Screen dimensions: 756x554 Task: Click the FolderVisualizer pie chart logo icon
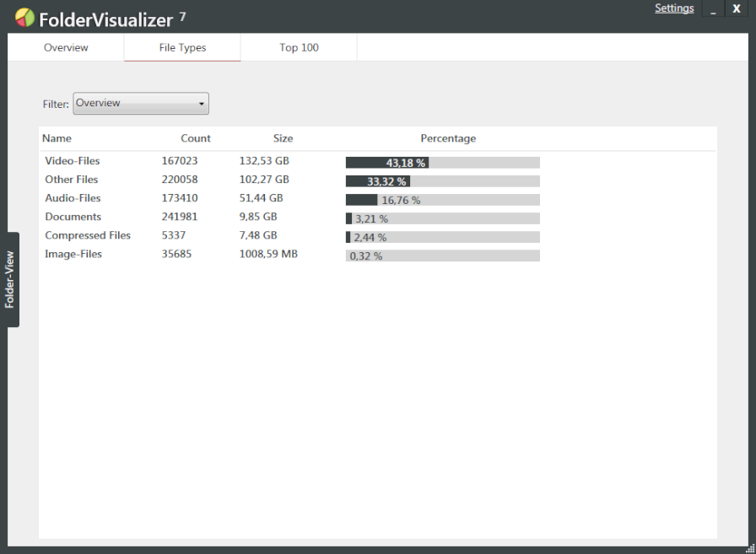(x=23, y=15)
